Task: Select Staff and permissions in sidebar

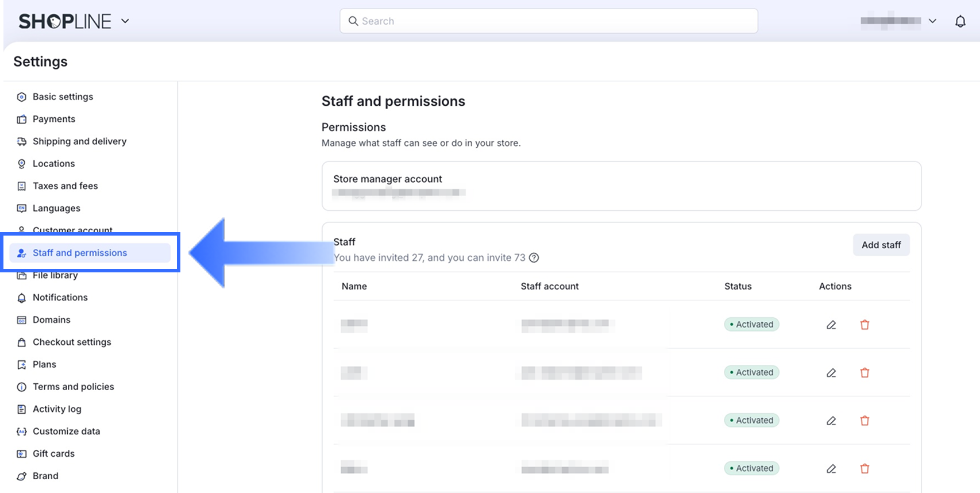Action: 80,253
